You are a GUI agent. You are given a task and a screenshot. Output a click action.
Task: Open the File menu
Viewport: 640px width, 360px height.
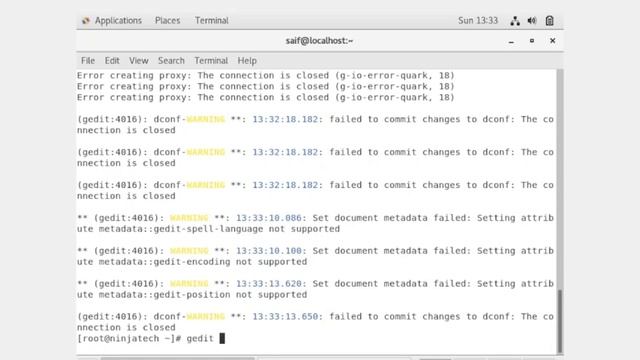coord(88,61)
